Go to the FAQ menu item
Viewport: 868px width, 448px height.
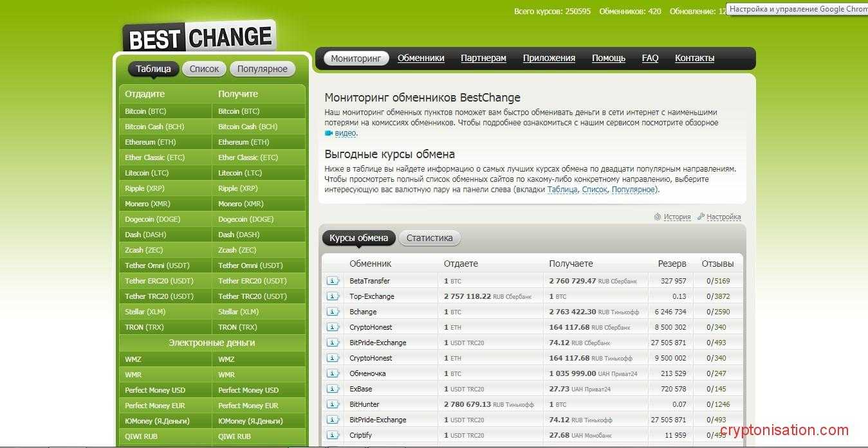tap(650, 58)
